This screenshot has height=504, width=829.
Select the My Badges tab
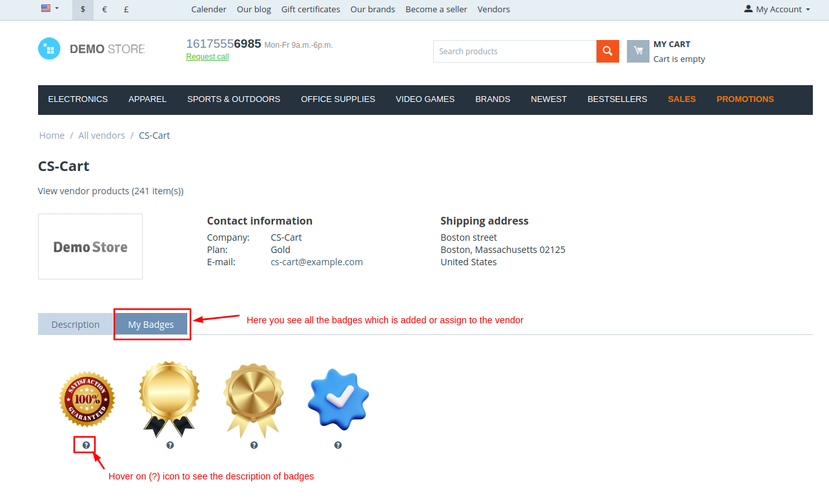(151, 324)
